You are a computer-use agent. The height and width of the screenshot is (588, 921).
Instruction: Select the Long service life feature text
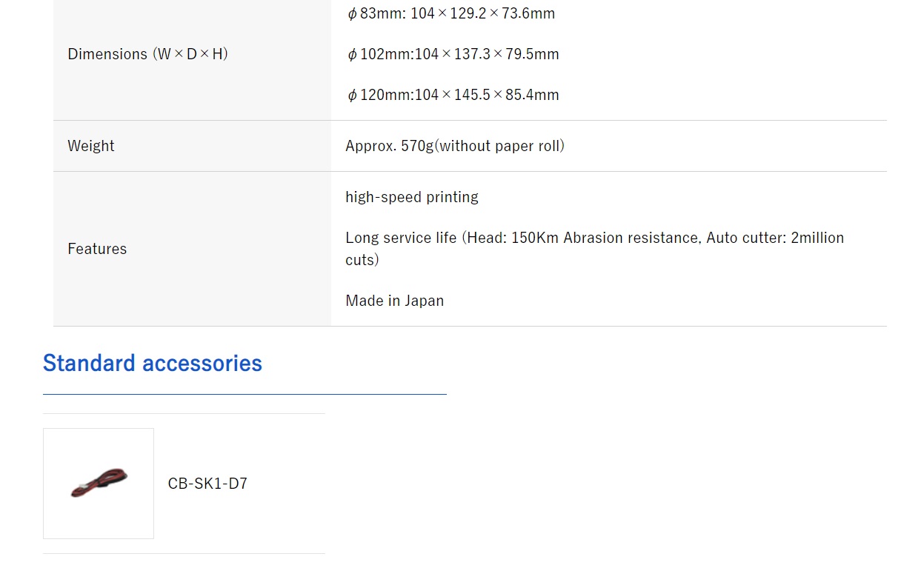pos(595,249)
